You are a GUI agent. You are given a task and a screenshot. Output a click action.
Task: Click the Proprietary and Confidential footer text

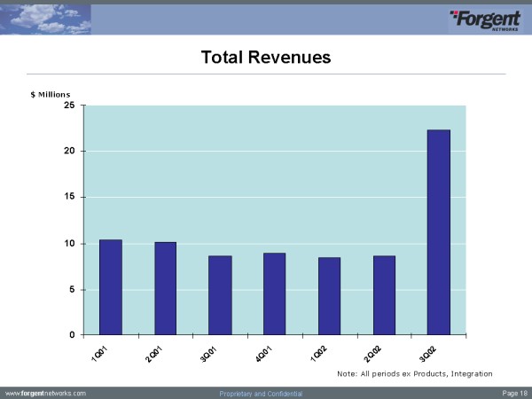pyautogui.click(x=261, y=393)
